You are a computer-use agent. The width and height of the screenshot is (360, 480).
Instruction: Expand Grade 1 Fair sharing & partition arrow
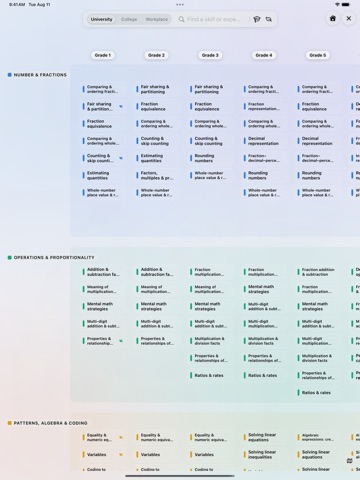click(121, 106)
